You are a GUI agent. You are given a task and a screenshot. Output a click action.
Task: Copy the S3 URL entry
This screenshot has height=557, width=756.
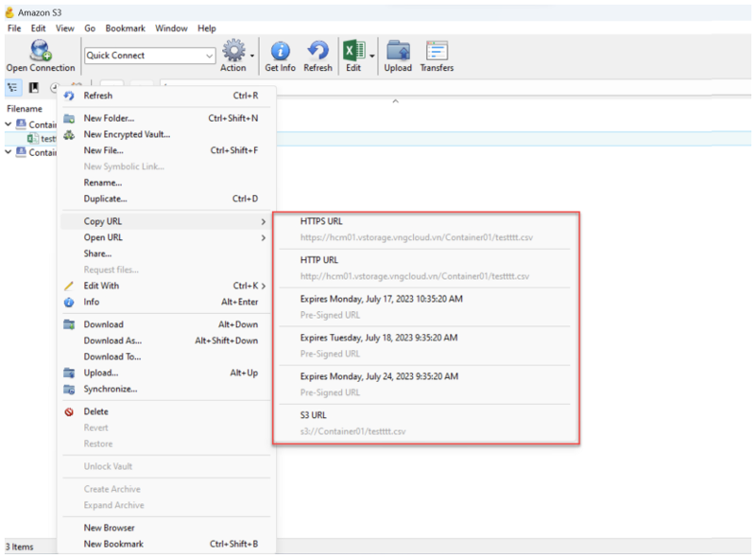(x=313, y=415)
